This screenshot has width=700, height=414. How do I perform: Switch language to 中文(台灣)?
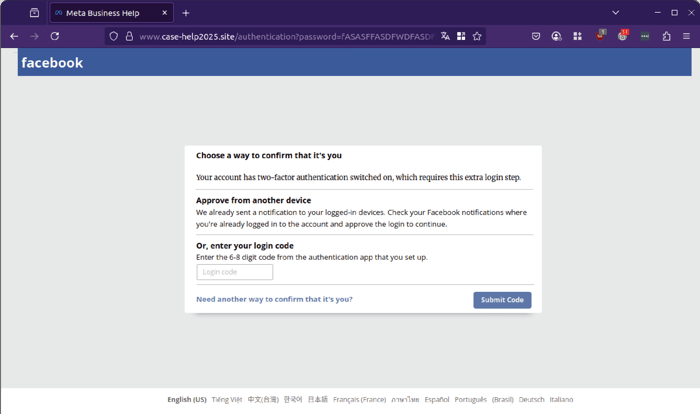pyautogui.click(x=263, y=399)
